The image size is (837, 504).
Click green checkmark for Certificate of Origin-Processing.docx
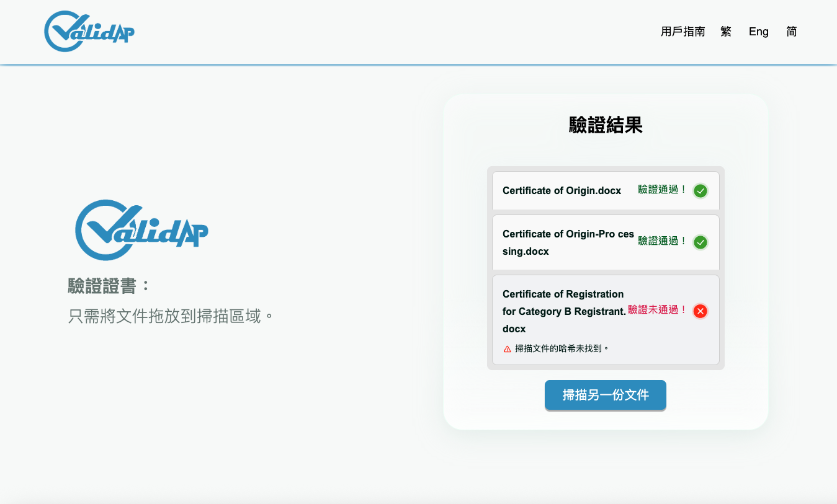click(x=700, y=242)
